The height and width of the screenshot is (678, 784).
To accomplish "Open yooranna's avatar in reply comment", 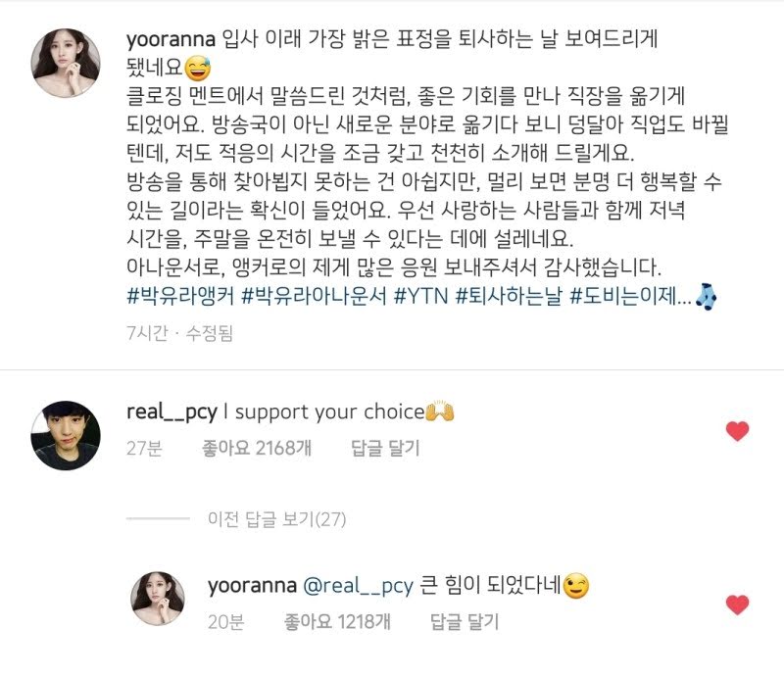I will point(158,599).
